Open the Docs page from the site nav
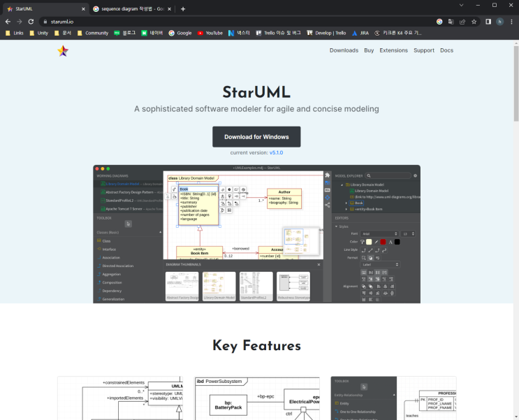This screenshot has height=420, width=519. 446,50
